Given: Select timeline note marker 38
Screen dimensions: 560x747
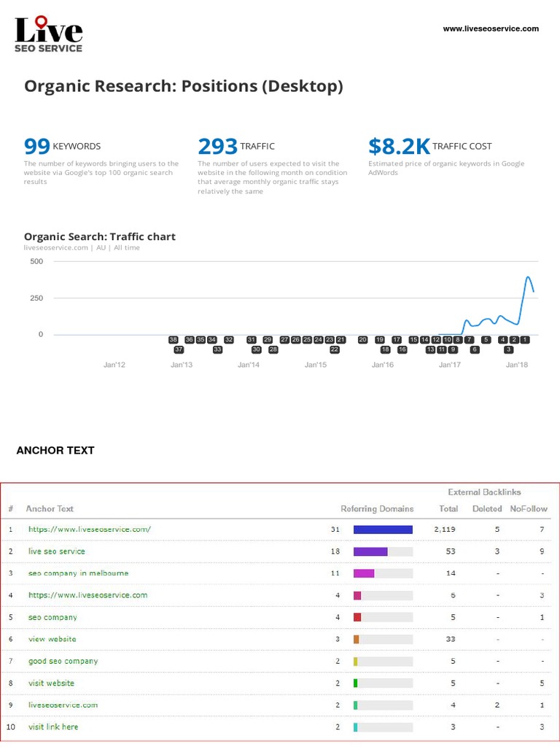Looking at the screenshot, I should [x=174, y=340].
